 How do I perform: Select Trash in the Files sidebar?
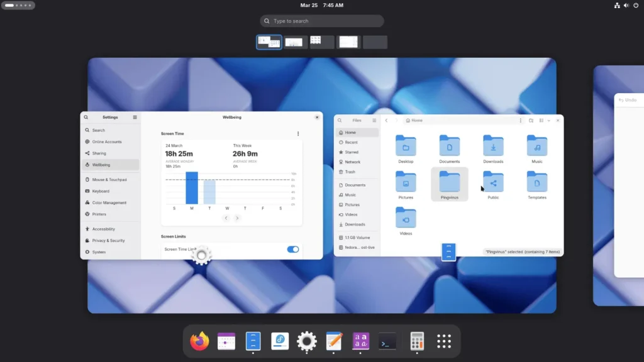pyautogui.click(x=350, y=172)
